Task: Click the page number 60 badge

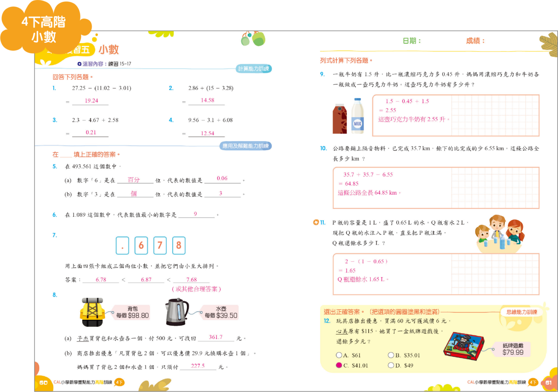Action: (43, 383)
